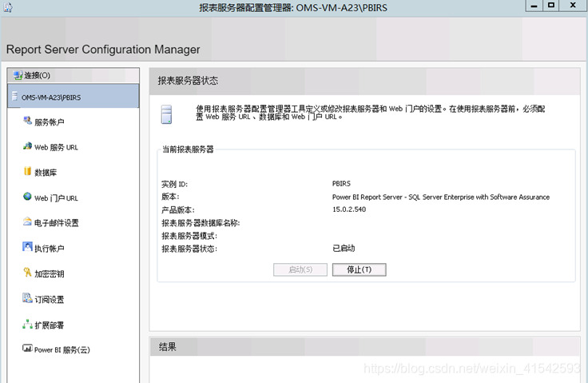Click the 服务帐户 service account icon
Screen dimensions: 588x383
tap(27, 121)
